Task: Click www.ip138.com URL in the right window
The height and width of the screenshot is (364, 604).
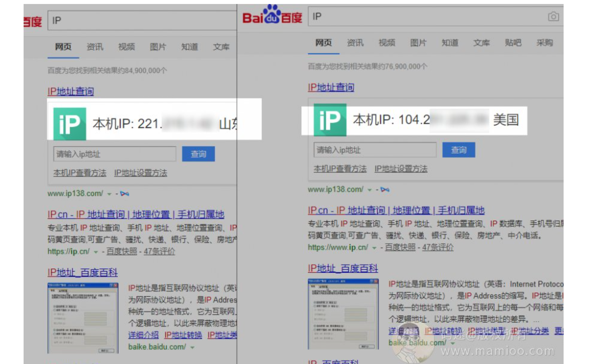Action: (336, 190)
